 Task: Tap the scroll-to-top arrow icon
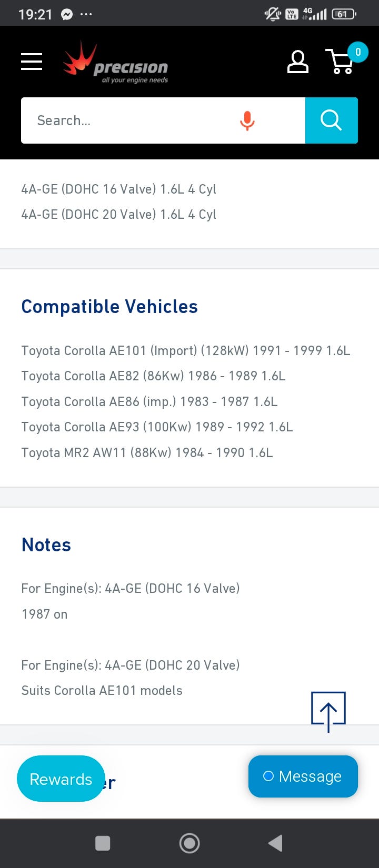328,711
